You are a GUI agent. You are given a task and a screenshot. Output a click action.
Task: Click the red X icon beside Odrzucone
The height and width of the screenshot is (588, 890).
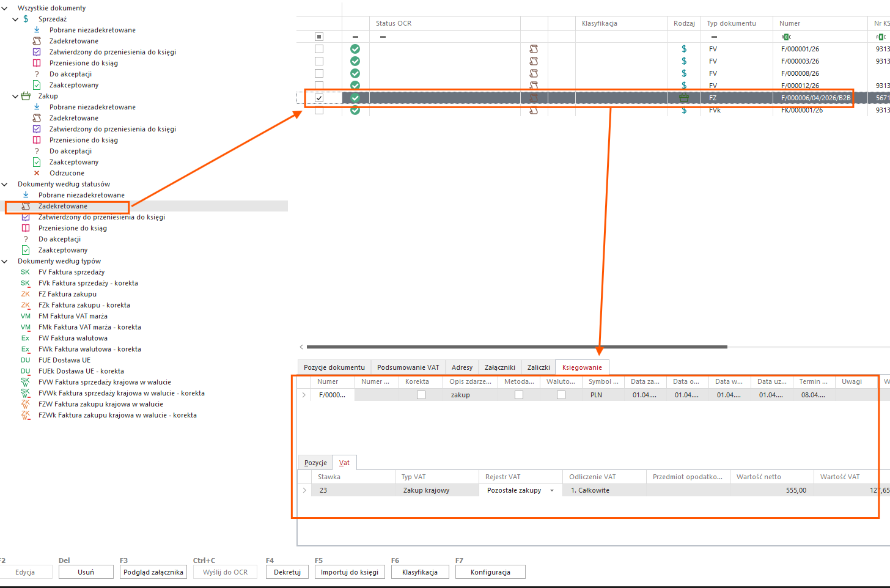click(37, 173)
